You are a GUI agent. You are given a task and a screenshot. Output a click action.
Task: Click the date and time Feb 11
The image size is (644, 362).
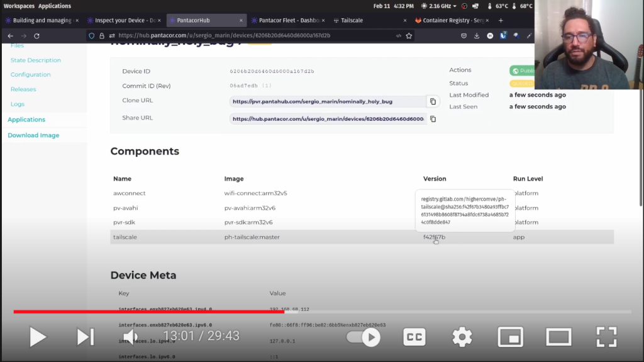pyautogui.click(x=394, y=6)
